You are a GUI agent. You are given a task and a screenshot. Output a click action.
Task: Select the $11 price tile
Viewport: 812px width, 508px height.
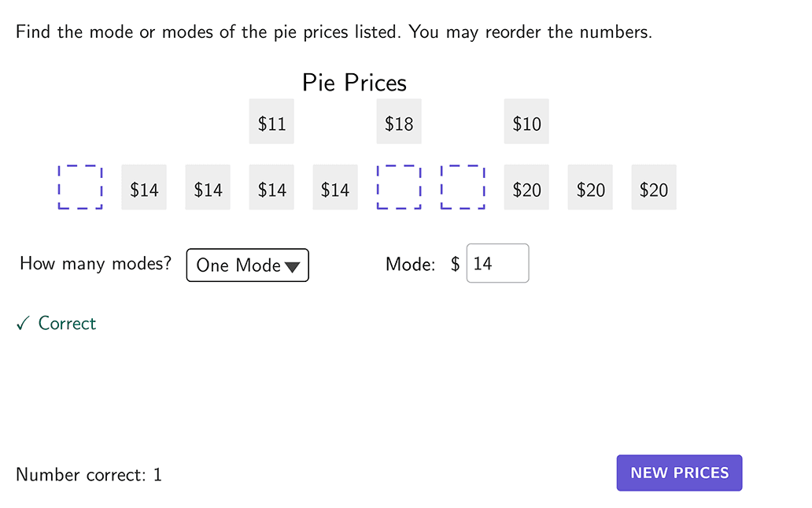coord(271,121)
